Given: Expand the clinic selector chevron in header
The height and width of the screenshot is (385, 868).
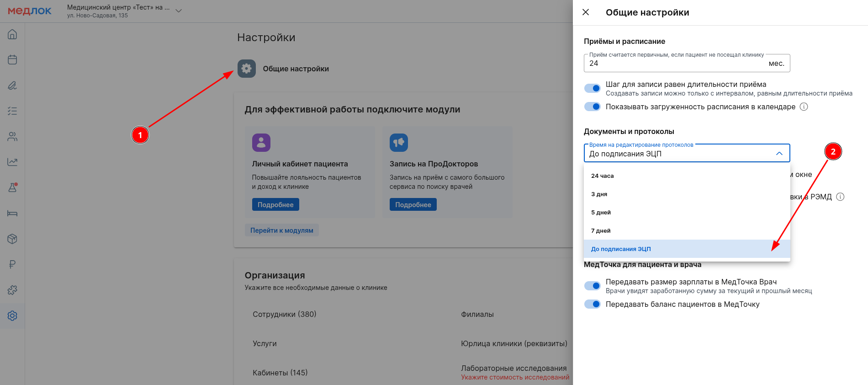Looking at the screenshot, I should [179, 11].
